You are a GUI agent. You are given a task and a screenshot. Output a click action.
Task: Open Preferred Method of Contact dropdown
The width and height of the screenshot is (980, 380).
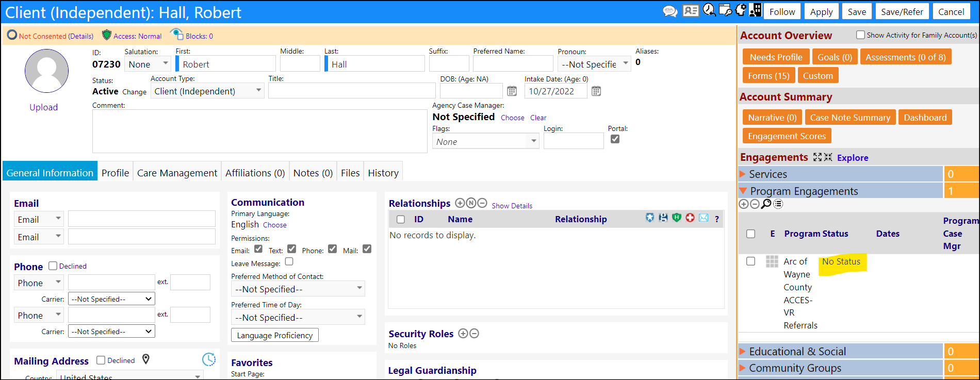[x=298, y=289]
